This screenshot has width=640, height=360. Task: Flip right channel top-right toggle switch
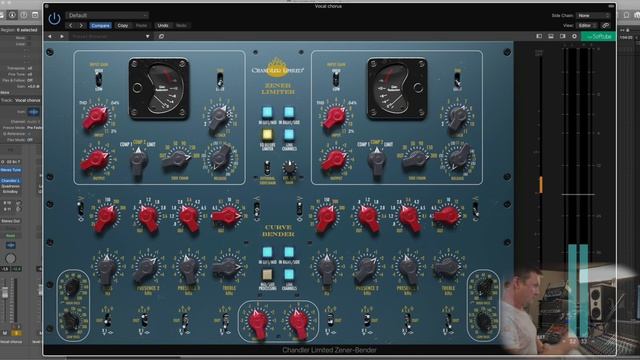tap(457, 80)
